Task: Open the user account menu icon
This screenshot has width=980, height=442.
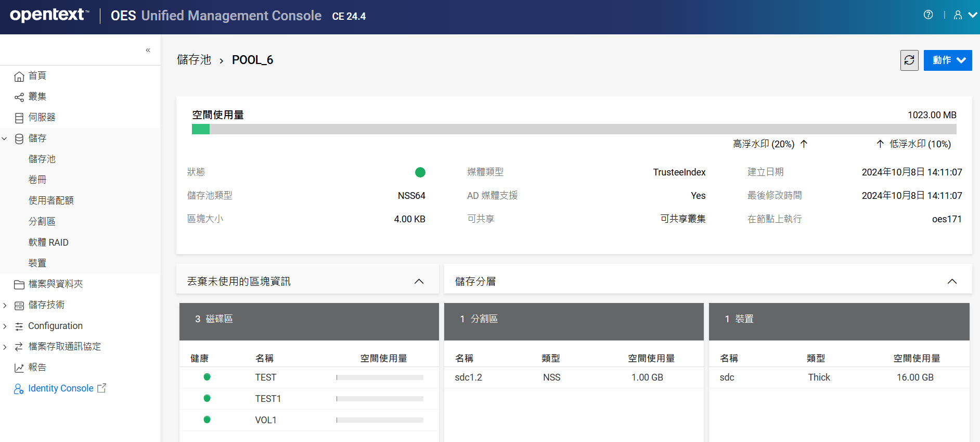Action: tap(964, 15)
